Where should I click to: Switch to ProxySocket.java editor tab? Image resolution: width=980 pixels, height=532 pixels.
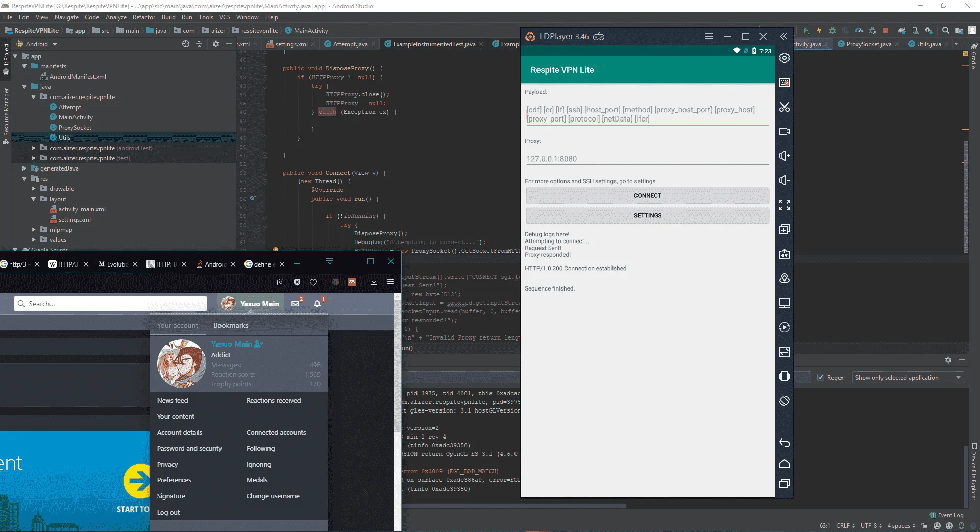click(869, 44)
